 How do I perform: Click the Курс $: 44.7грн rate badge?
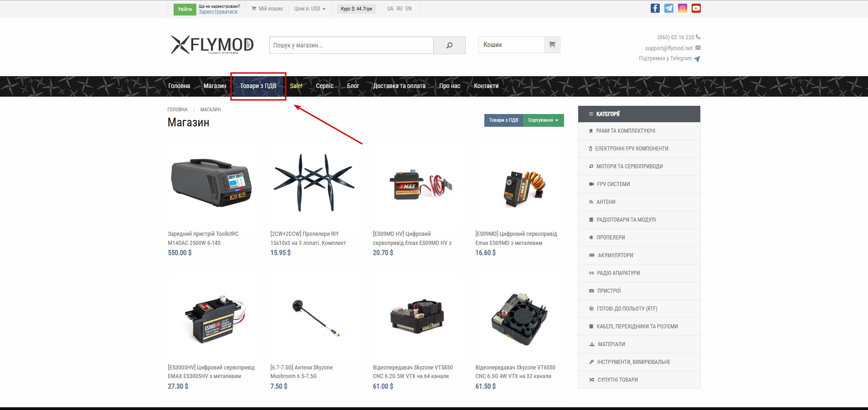pyautogui.click(x=356, y=9)
